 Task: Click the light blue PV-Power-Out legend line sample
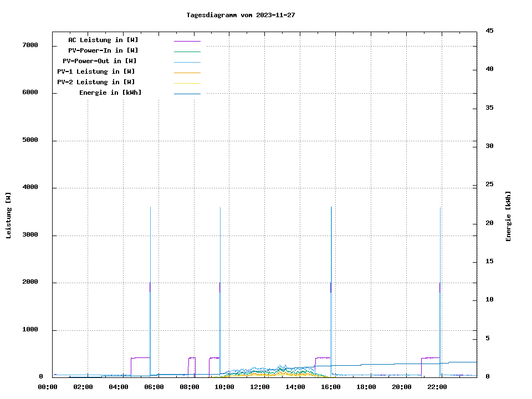point(187,62)
